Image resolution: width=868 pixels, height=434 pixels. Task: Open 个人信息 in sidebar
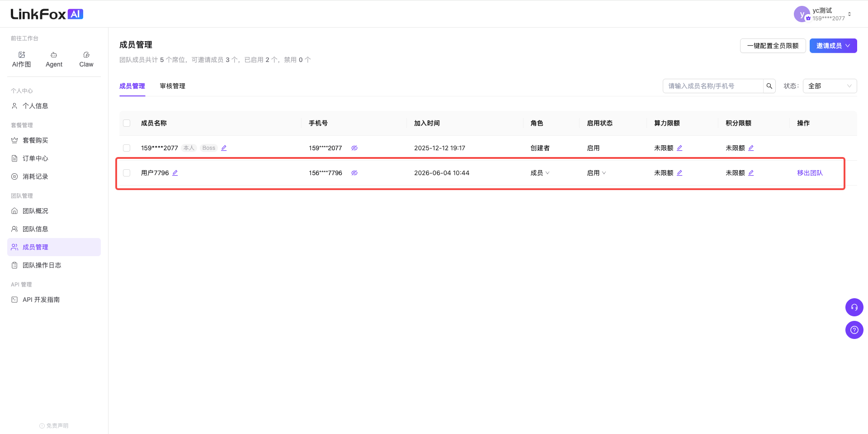[x=54, y=106]
